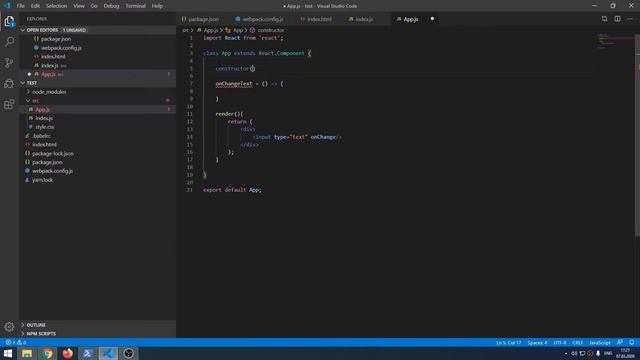Open the Debug view in activity bar

click(9, 83)
